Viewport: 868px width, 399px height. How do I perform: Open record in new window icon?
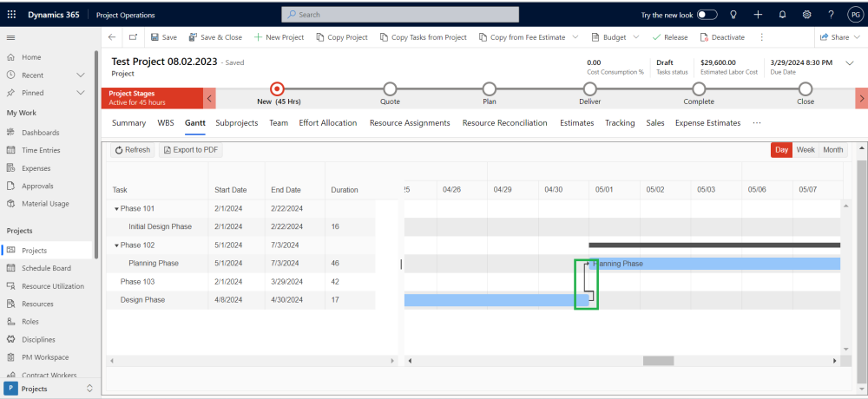tap(133, 37)
